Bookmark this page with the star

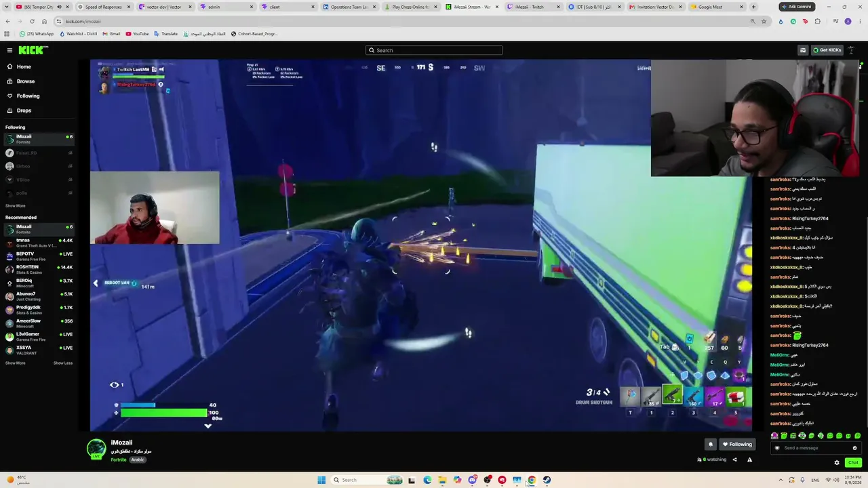[x=764, y=21]
